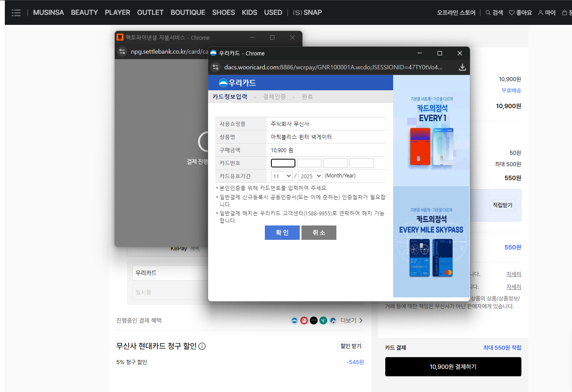This screenshot has height=392, width=572.
Task: Go to SHOES in the top navigation
Action: coord(223,13)
